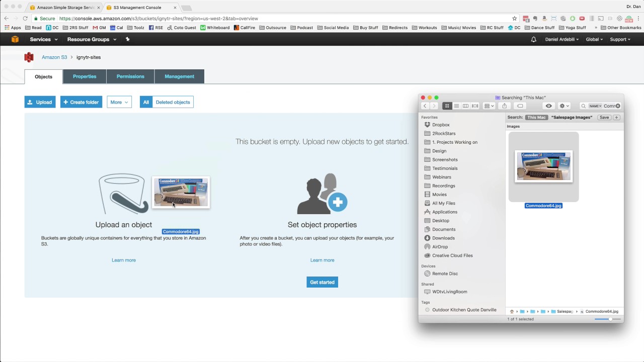Click the Finder edit tags button

point(520,106)
